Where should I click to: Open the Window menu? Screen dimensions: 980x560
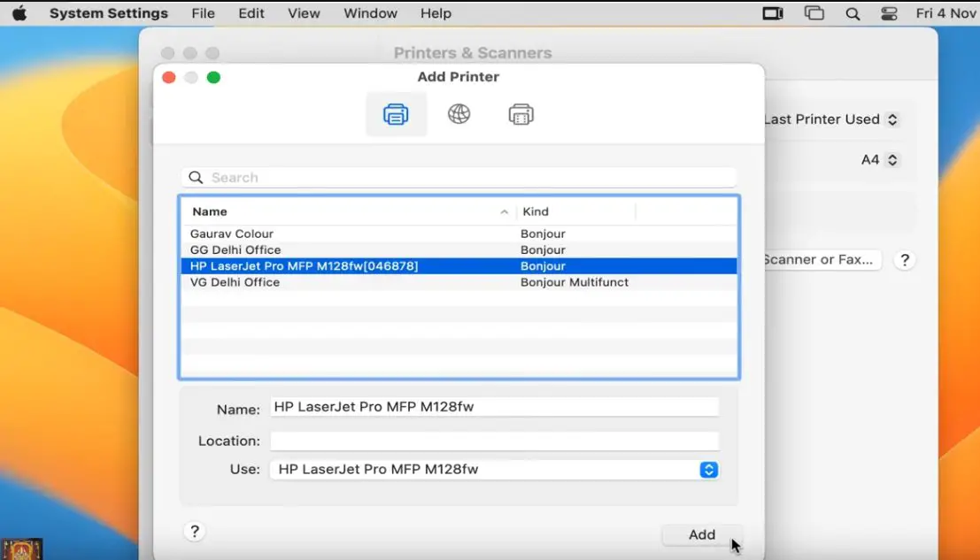click(370, 12)
